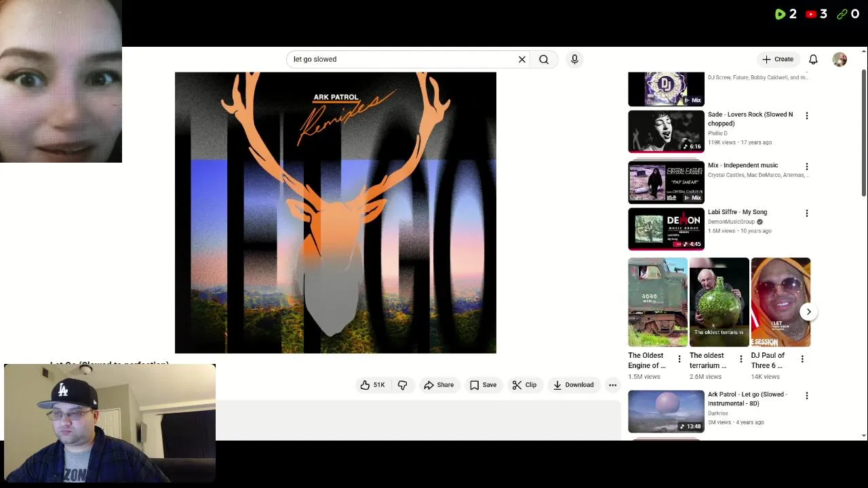The width and height of the screenshot is (868, 488).
Task: Visit Darkrise channel name
Action: [x=717, y=413]
